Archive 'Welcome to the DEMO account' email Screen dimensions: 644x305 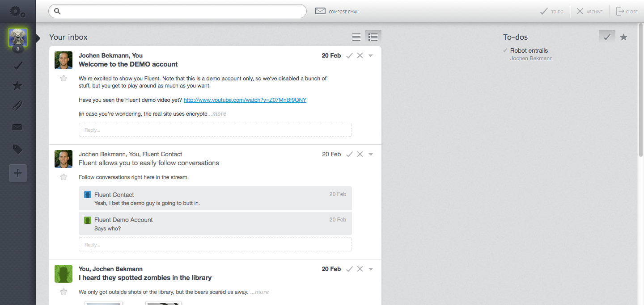pos(360,55)
